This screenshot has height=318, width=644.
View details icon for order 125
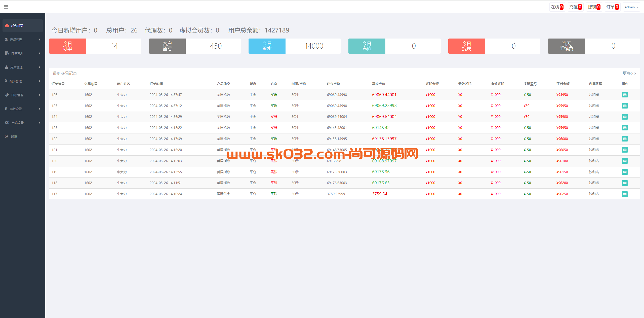(625, 106)
